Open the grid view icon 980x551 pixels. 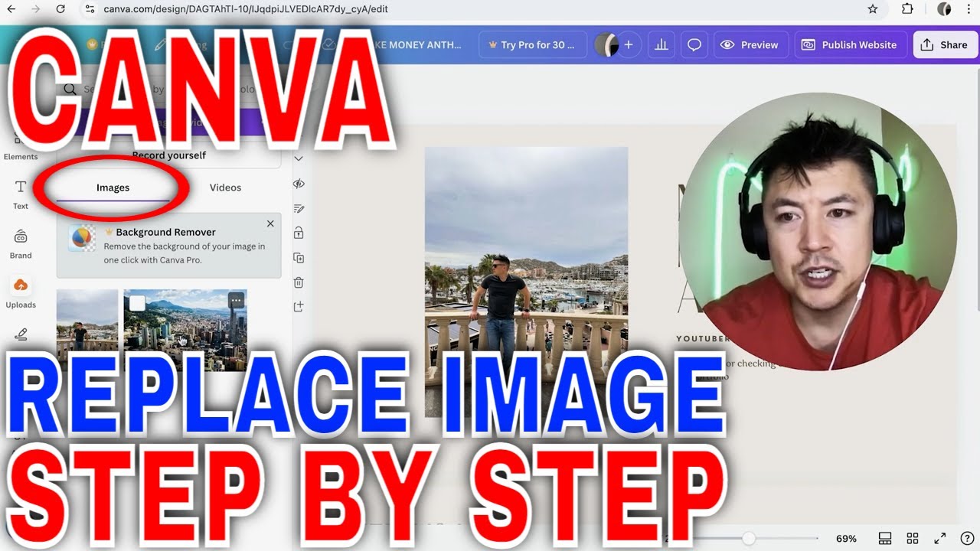913,538
